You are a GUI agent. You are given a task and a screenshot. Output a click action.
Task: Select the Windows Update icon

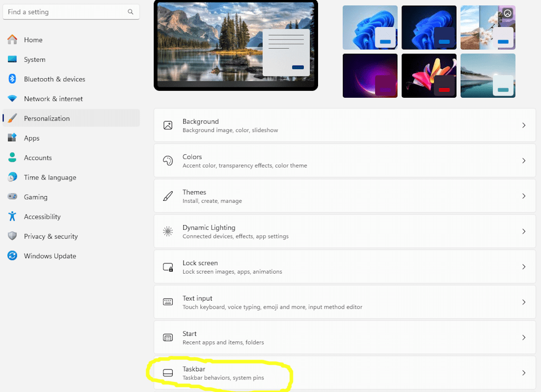tap(11, 256)
